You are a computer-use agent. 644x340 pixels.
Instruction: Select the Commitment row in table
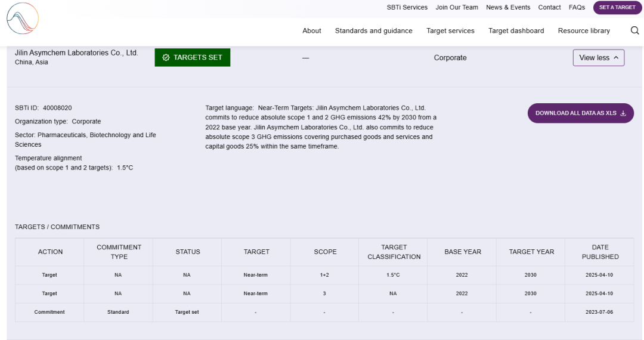coord(49,312)
